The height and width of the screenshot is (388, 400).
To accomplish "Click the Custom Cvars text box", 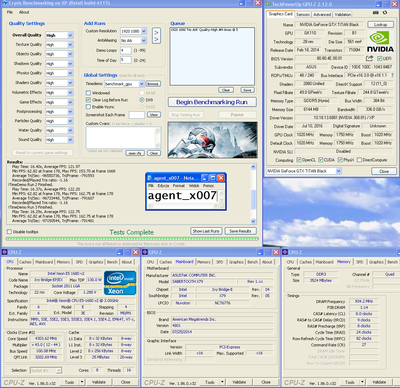I will point(124,138).
